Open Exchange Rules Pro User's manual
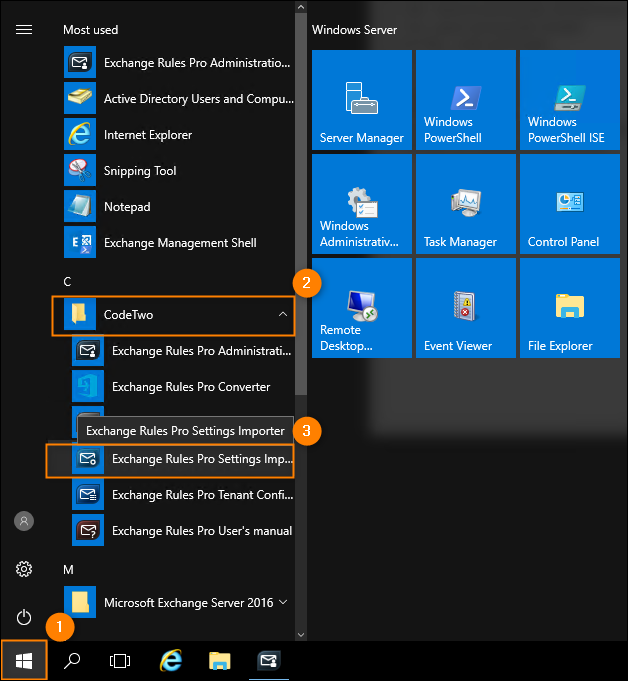The image size is (628, 681). 182,531
